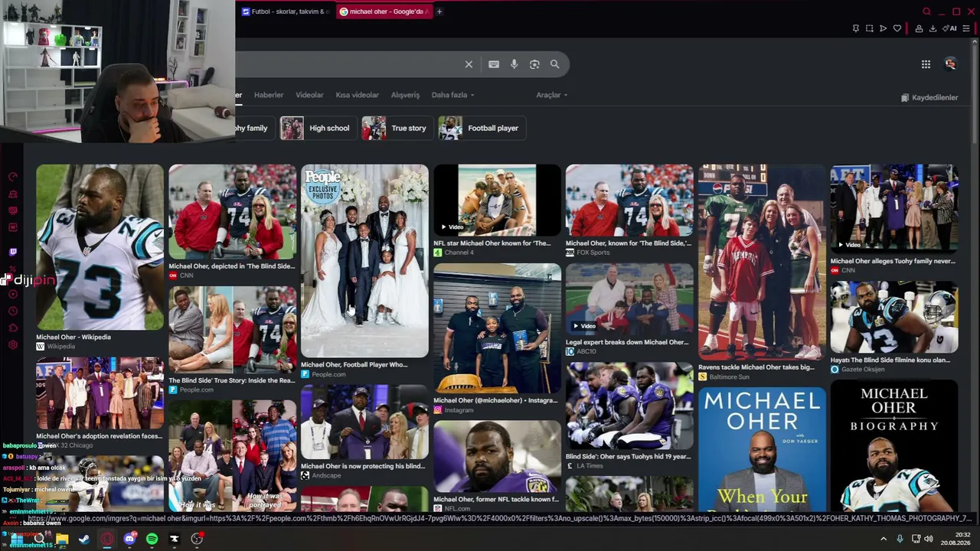Open the Channel 4 video thumbnail
980x551 pixels.
coord(497,201)
